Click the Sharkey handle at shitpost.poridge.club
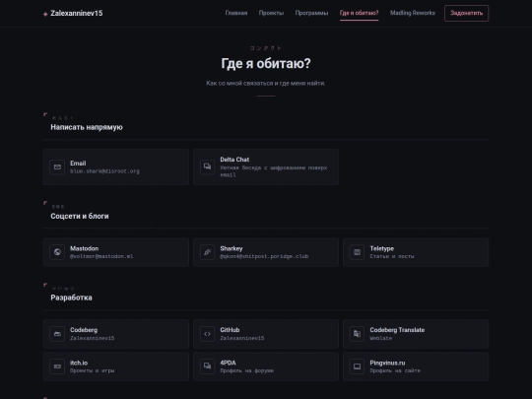Viewport: 532px width, 399px height. click(264, 256)
